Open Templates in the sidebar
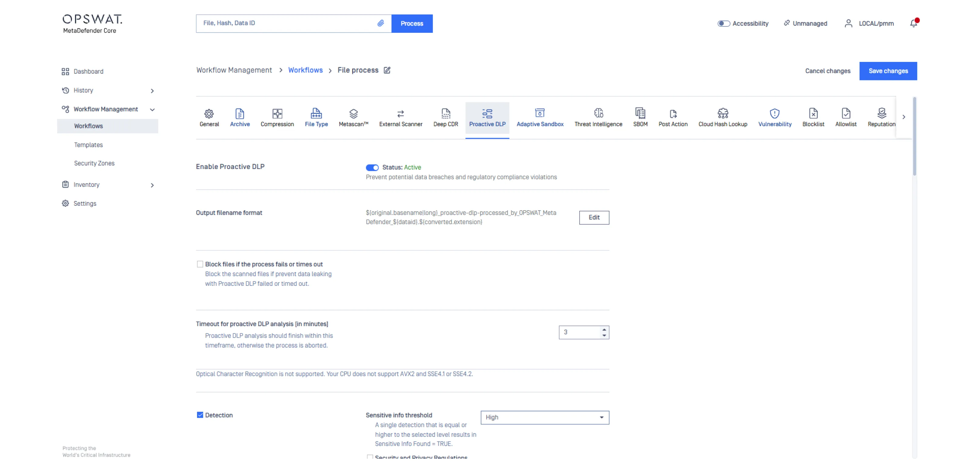The height and width of the screenshot is (466, 980). (x=88, y=145)
